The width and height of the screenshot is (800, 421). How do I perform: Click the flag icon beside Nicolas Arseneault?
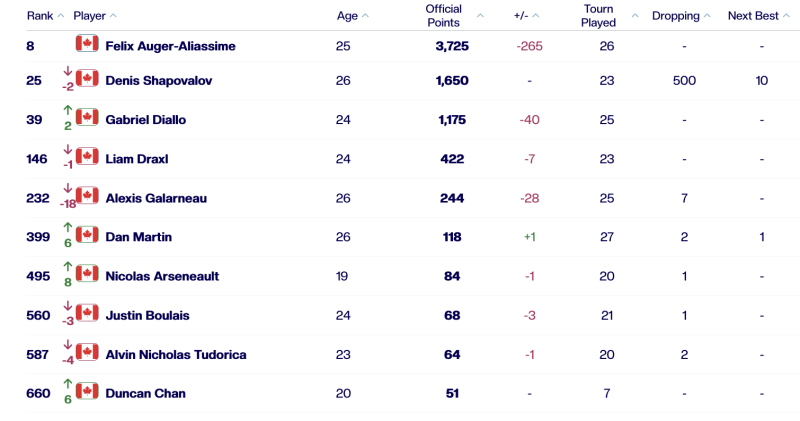(87, 275)
